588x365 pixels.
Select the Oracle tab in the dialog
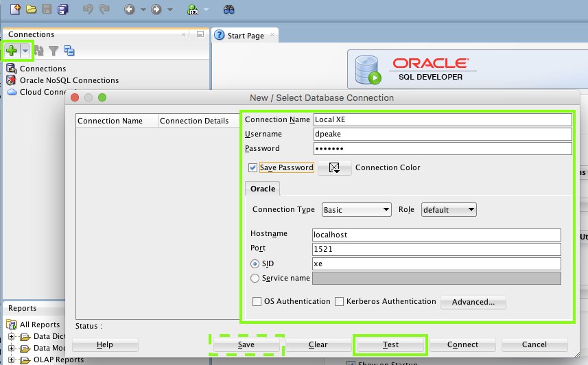tap(263, 189)
